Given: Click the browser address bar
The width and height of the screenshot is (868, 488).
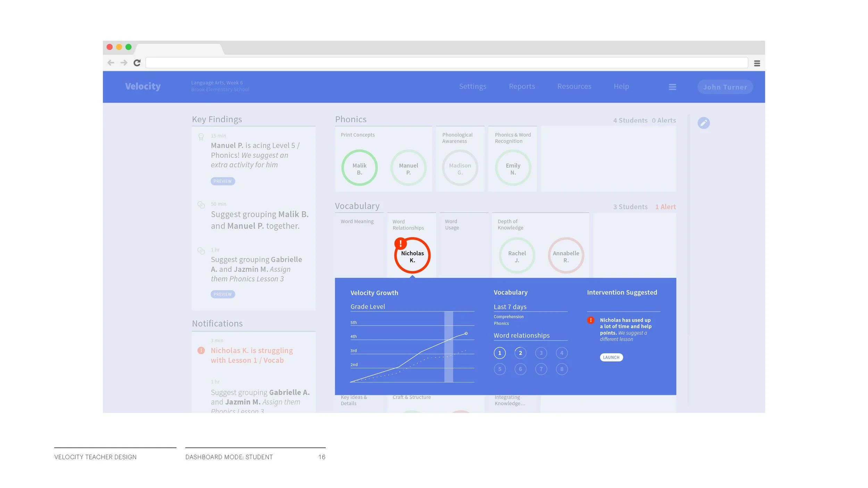Looking at the screenshot, I should pos(446,63).
